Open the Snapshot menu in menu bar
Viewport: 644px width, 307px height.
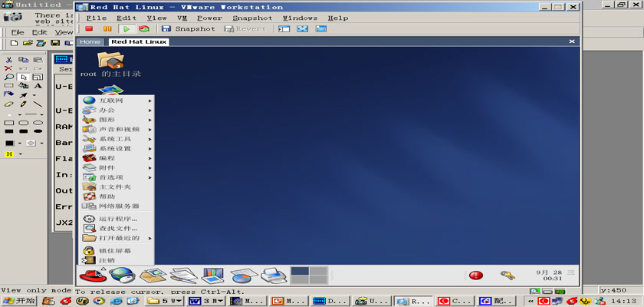click(x=252, y=18)
